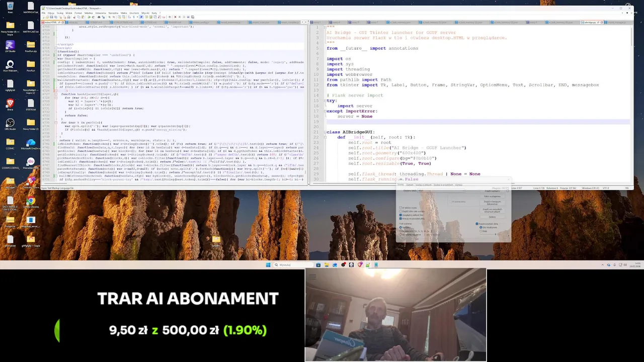This screenshot has width=644, height=362.
Task: Switch to 'Szukaj w plikach' tab
Action: (424, 185)
